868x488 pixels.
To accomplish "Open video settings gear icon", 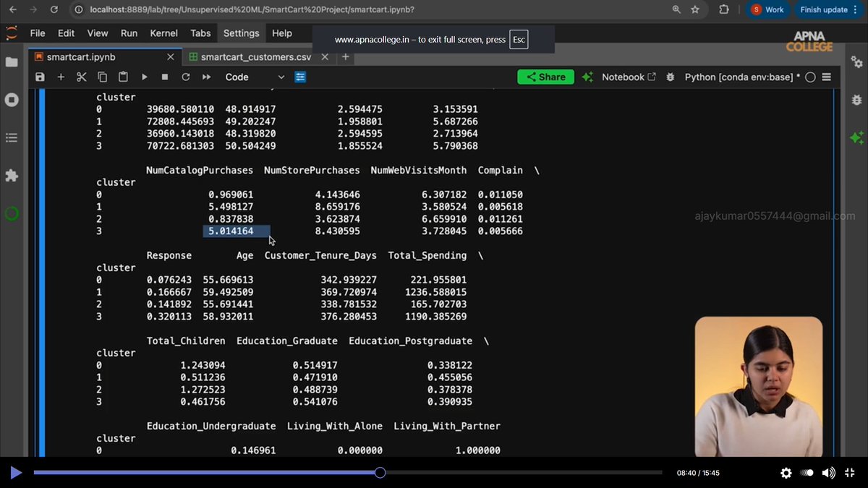I will coord(786,473).
